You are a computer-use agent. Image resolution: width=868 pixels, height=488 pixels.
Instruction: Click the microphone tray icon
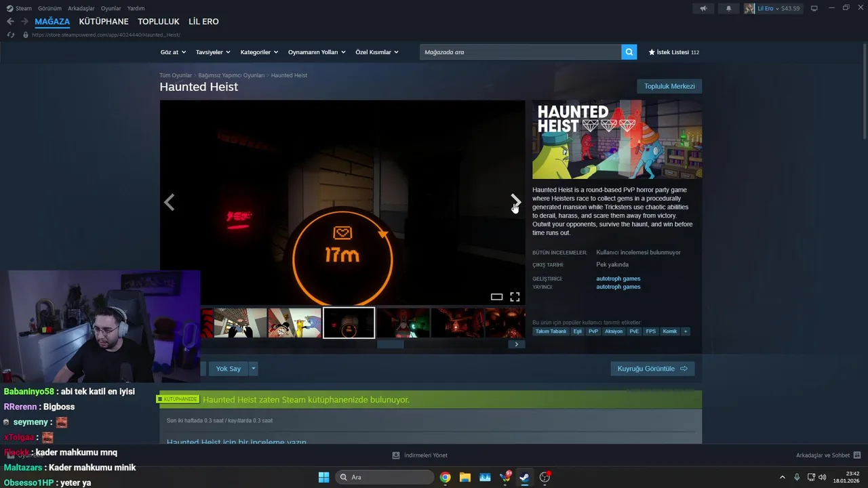797,477
